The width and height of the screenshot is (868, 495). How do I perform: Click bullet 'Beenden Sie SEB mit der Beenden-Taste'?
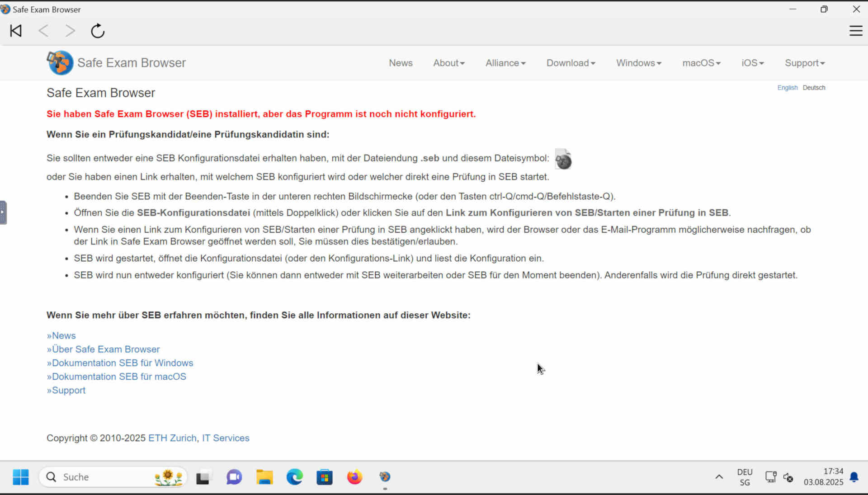pos(344,196)
